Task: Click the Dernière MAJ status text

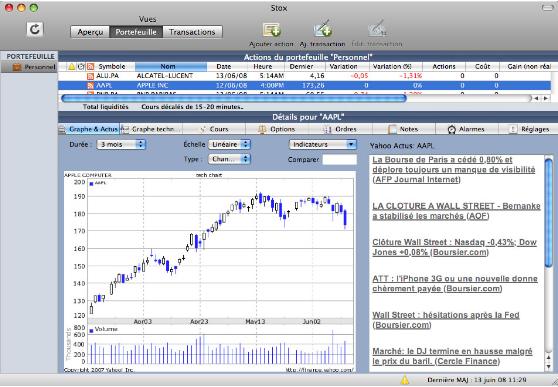Action: (477, 380)
